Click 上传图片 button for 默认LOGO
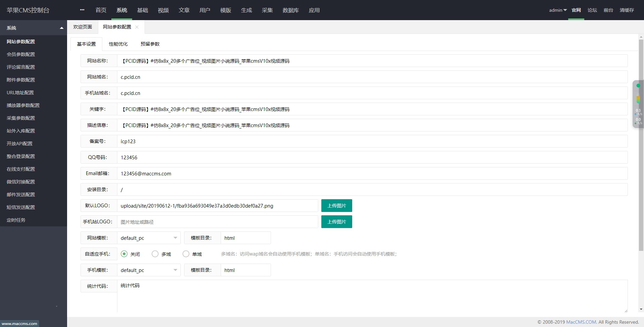This screenshot has width=644, height=327. click(x=336, y=206)
